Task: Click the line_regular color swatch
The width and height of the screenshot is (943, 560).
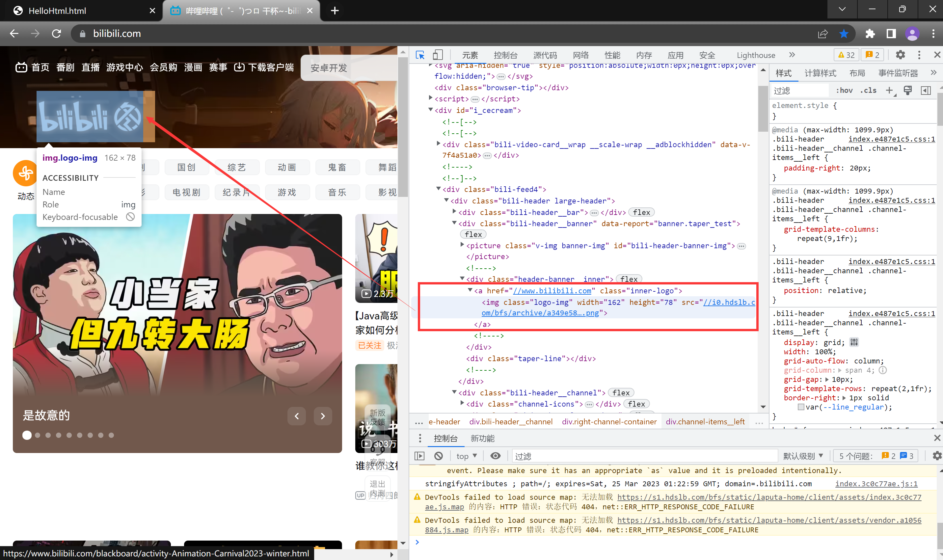Action: point(801,407)
